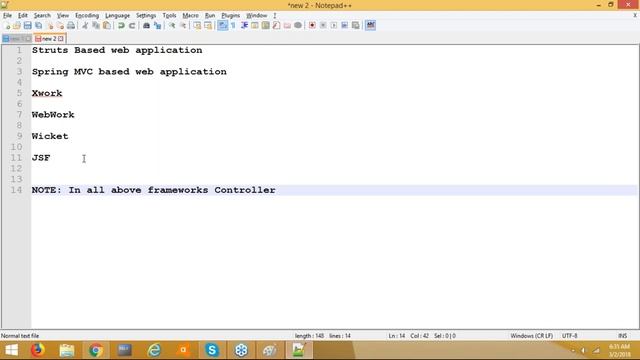The width and height of the screenshot is (640, 360).
Task: Open Skype from the taskbar
Action: click(x=212, y=350)
